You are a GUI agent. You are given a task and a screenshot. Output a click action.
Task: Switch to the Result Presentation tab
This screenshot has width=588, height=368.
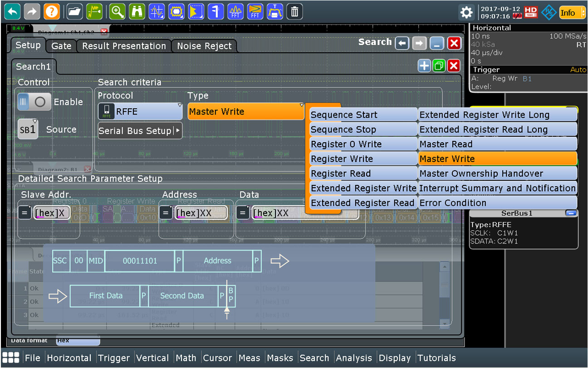tap(124, 45)
